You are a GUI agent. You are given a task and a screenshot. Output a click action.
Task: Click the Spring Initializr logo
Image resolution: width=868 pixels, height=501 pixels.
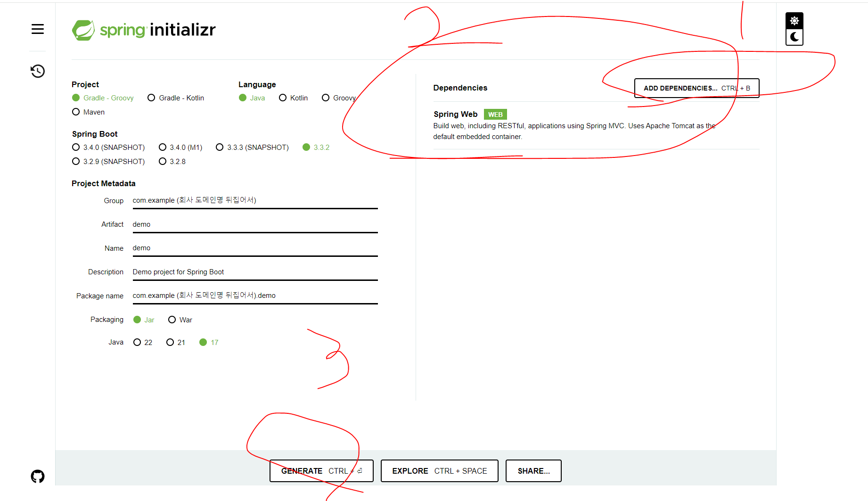click(144, 30)
